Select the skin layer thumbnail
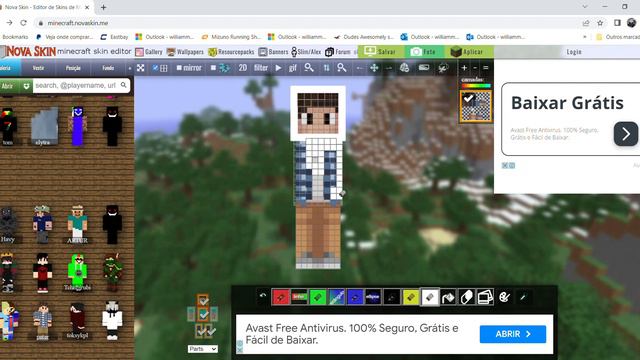640x360 pixels. [476, 107]
